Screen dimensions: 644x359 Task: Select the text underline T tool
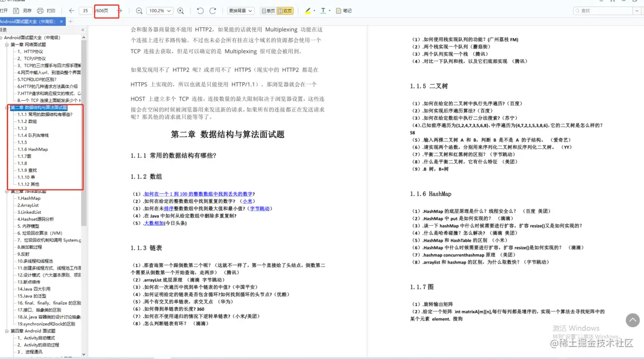pos(323,10)
